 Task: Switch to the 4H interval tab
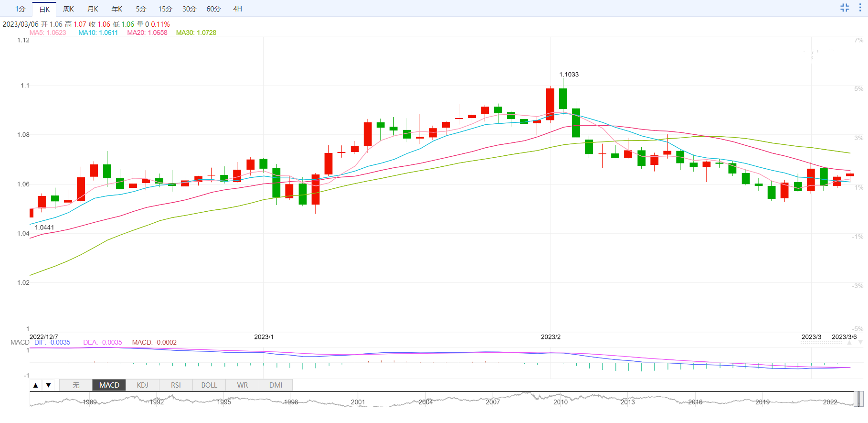click(237, 9)
